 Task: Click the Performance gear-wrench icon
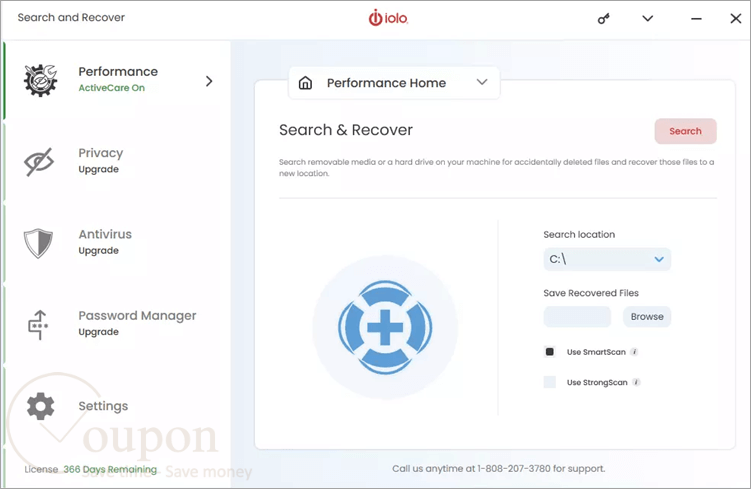tap(41, 80)
